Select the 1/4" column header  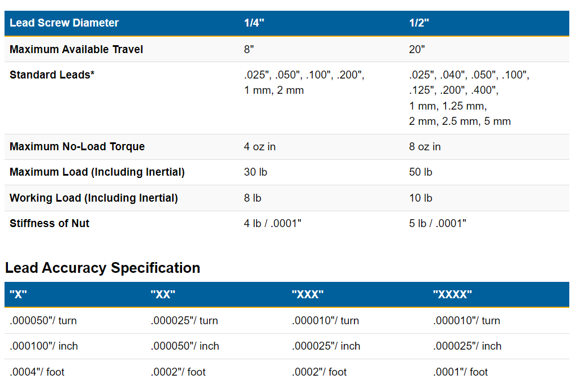click(254, 23)
